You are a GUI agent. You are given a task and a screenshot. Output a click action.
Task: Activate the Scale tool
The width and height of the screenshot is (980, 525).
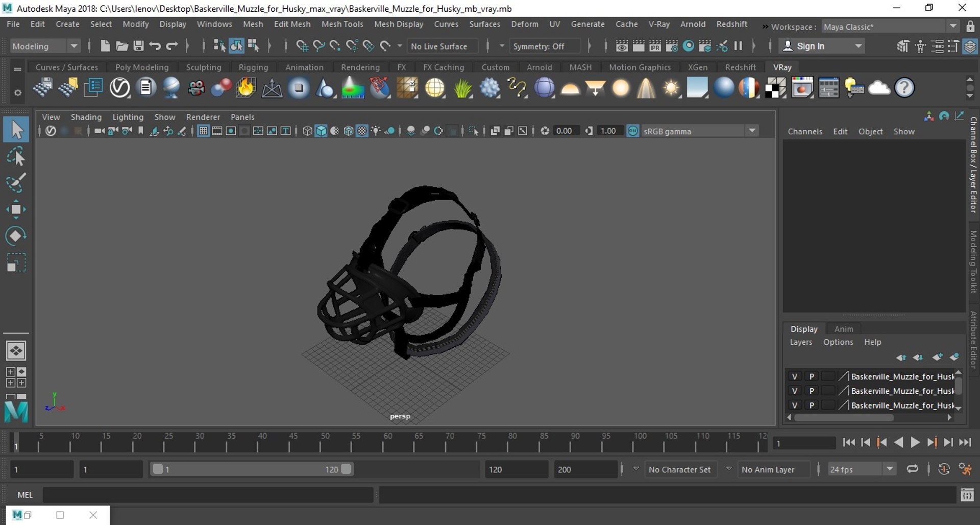coord(16,262)
